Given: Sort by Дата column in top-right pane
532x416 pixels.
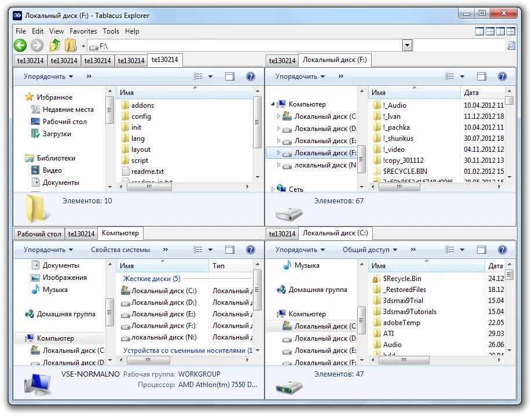Looking at the screenshot, I should (x=482, y=92).
